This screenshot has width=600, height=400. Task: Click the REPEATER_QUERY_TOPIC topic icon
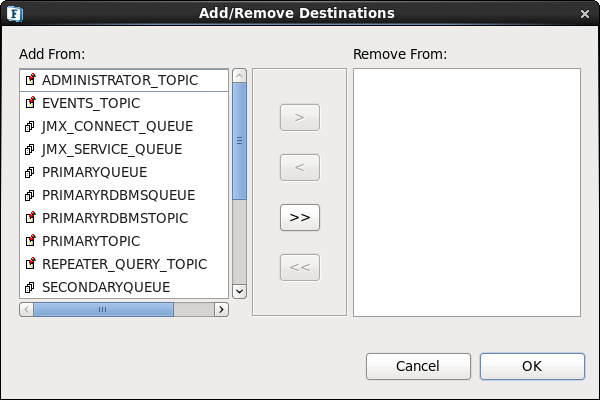(30, 263)
